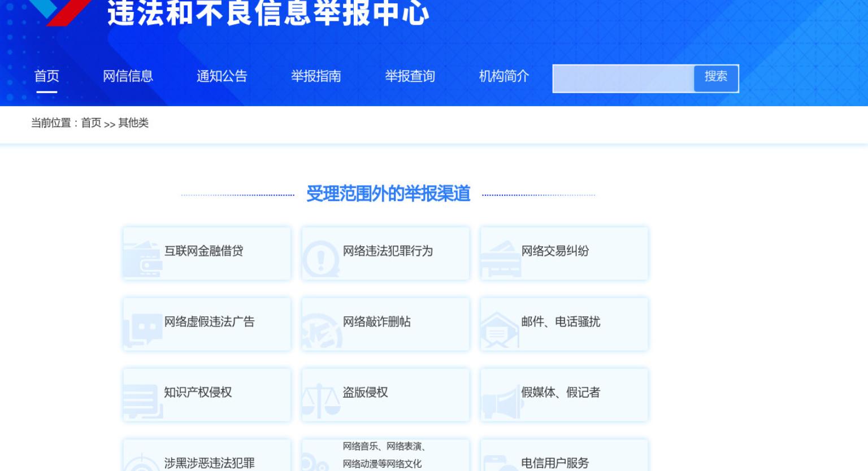
Task: Focus the search input field
Action: click(623, 78)
